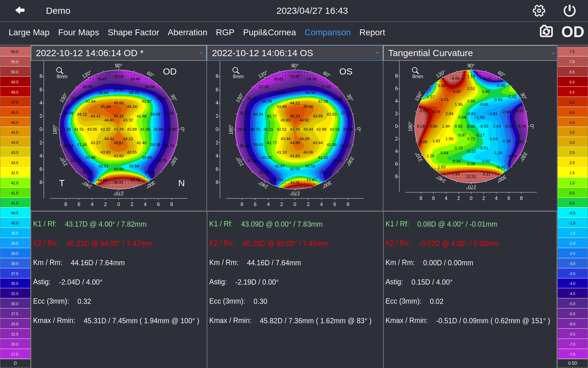This screenshot has width=588, height=368.
Task: Open settings gear icon
Action: coord(539,11)
